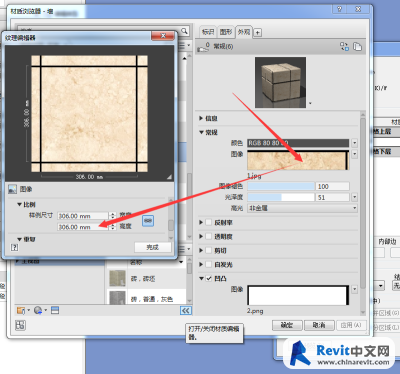Screen dimensions: 400x374
Task: Collapse the material editor with double-chevron
Action: pyautogui.click(x=186, y=311)
